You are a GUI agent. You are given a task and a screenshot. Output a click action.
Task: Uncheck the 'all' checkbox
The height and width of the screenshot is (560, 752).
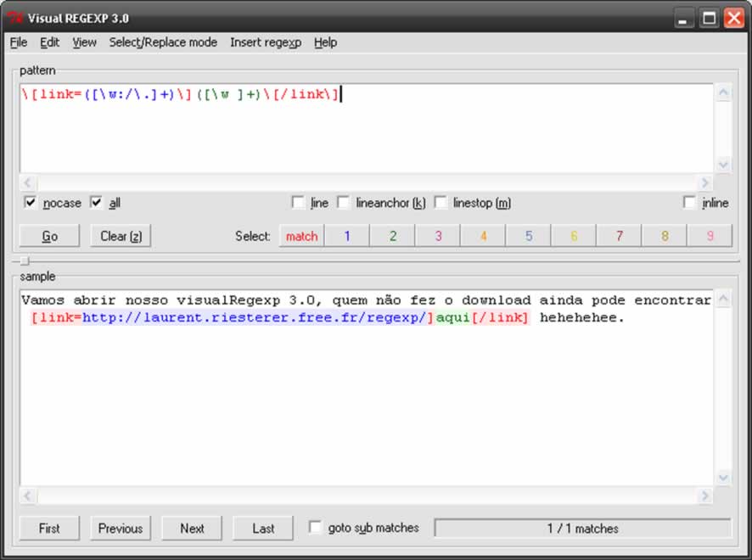tap(96, 203)
